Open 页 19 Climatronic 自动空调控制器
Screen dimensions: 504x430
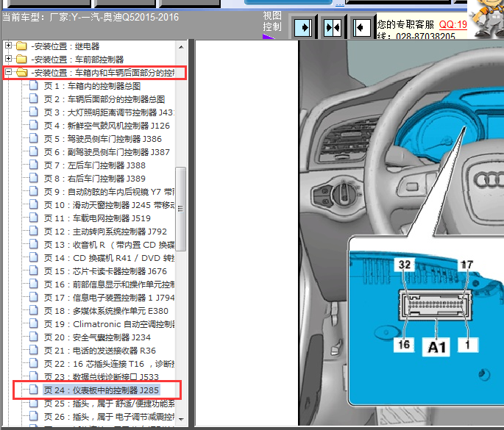click(109, 324)
